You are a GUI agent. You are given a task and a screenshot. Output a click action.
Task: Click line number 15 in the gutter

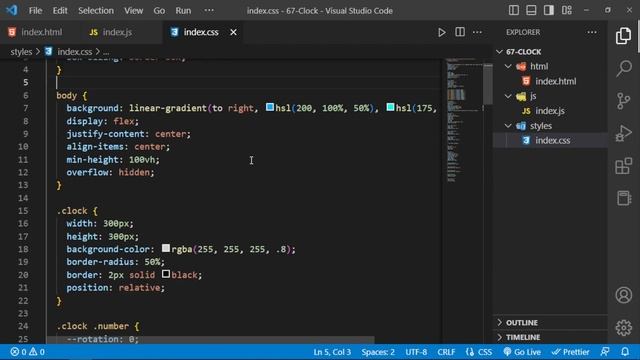(23, 211)
